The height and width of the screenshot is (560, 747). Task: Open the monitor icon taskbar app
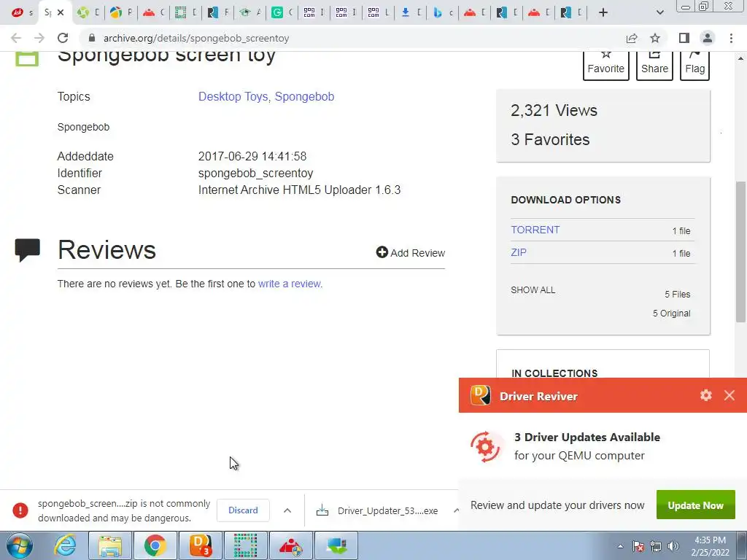(336, 545)
